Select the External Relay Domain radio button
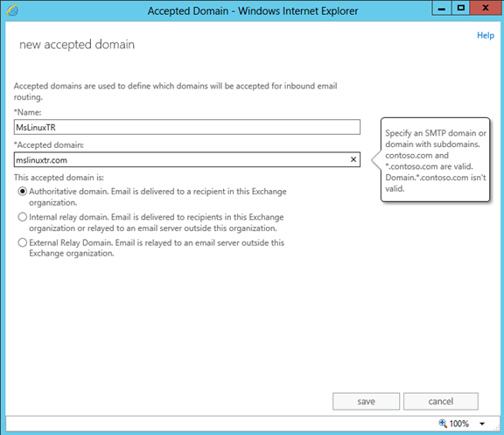The image size is (504, 435). click(x=22, y=242)
